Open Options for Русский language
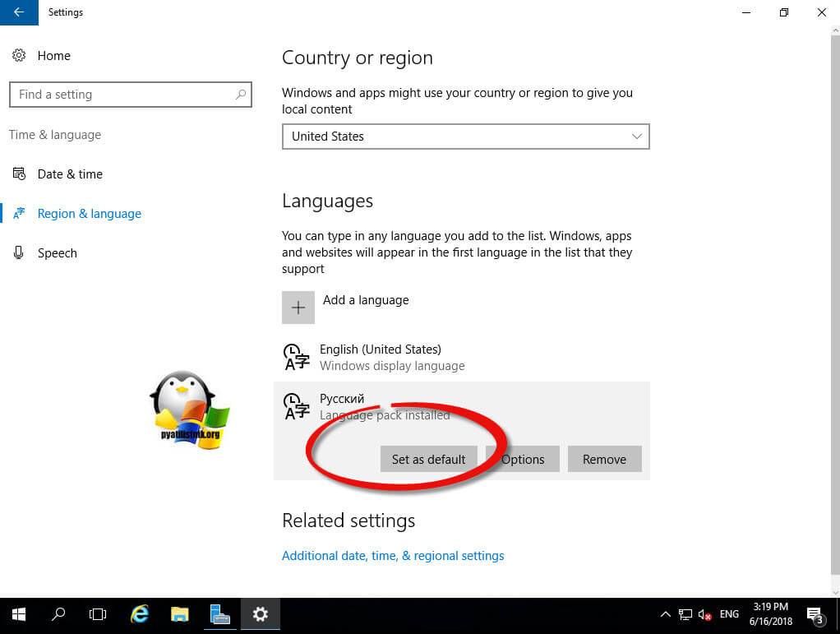 523,459
